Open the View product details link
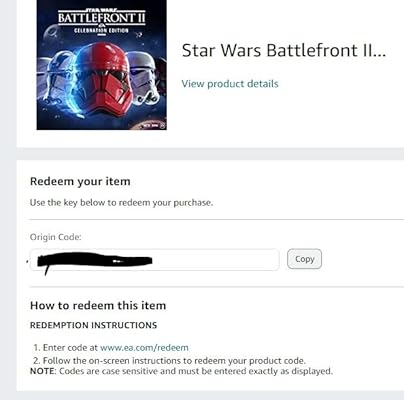The width and height of the screenshot is (404, 400). pos(230,84)
